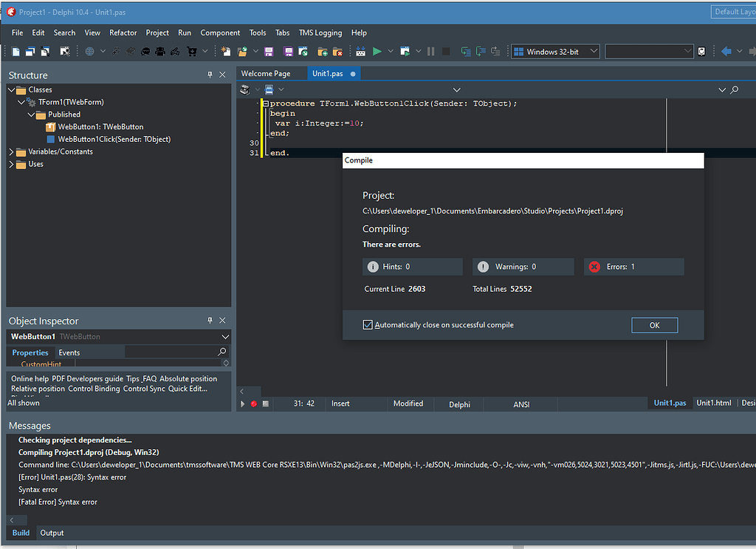Open the dropdown beside the globe icon

coord(103,51)
